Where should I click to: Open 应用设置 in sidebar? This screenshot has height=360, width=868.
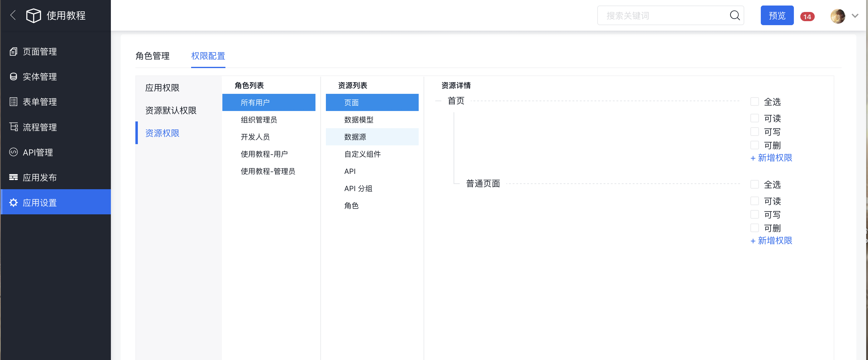(x=56, y=202)
